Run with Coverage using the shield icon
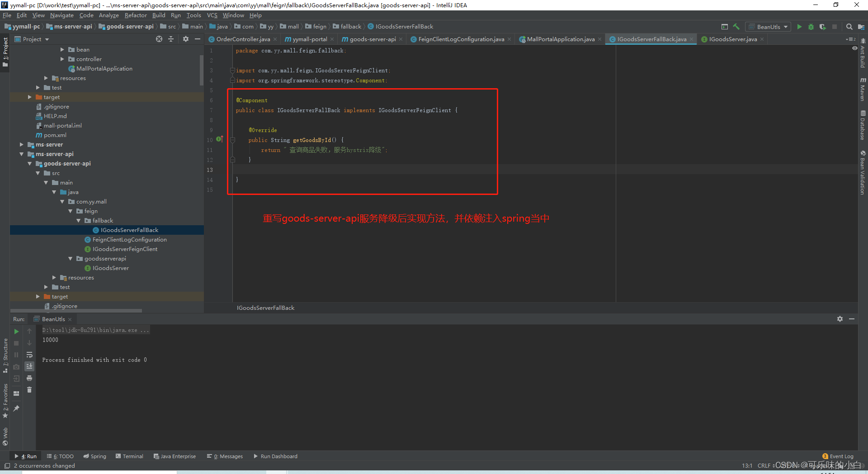 (x=822, y=27)
